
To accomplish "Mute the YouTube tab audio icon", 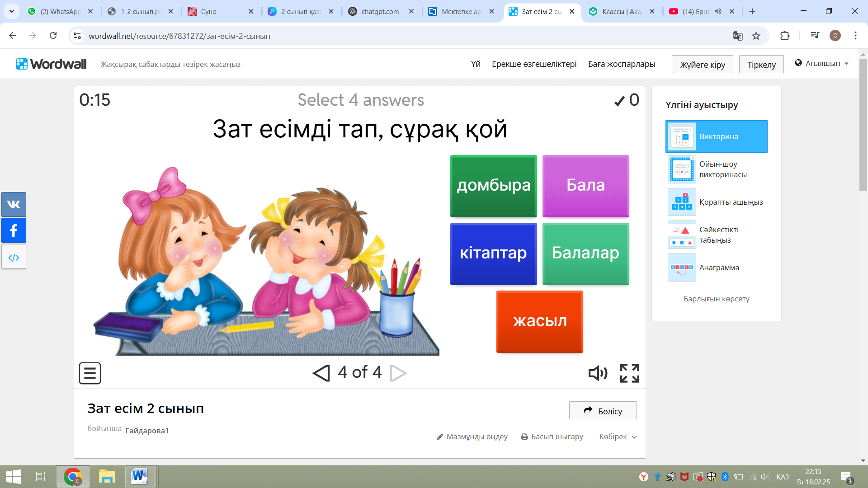I will click(718, 11).
